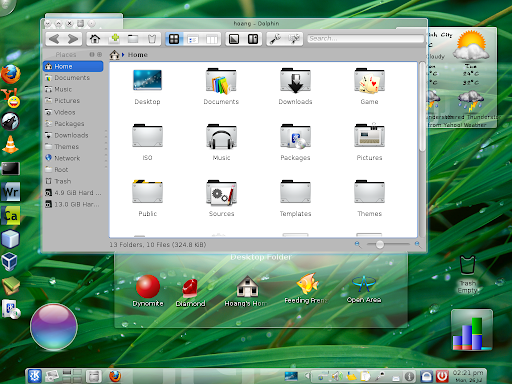Go forward in Dolphin navigation
This screenshot has height=384, width=512.
(x=73, y=39)
